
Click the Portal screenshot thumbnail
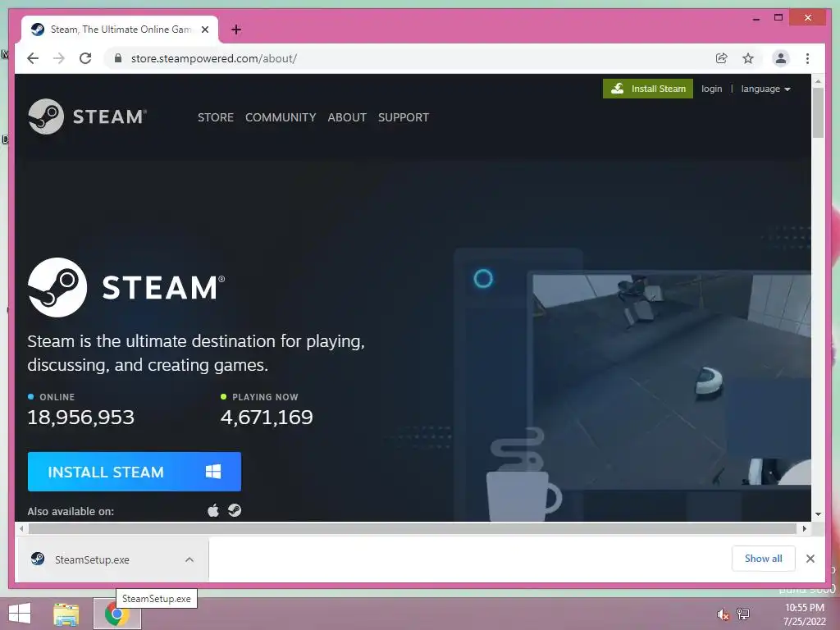(672, 379)
